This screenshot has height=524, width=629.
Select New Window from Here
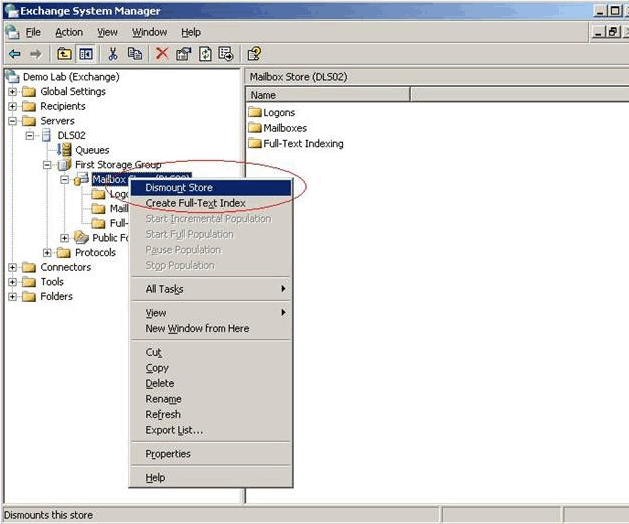211,328
